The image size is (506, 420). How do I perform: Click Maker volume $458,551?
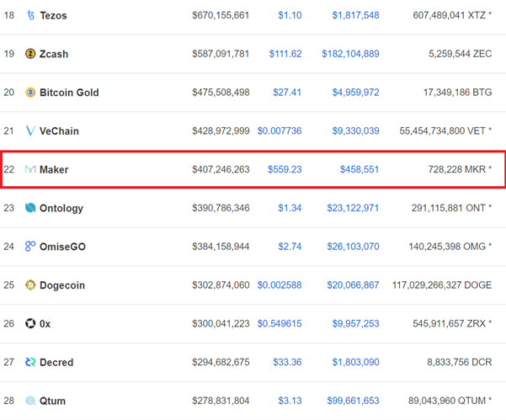pyautogui.click(x=360, y=169)
